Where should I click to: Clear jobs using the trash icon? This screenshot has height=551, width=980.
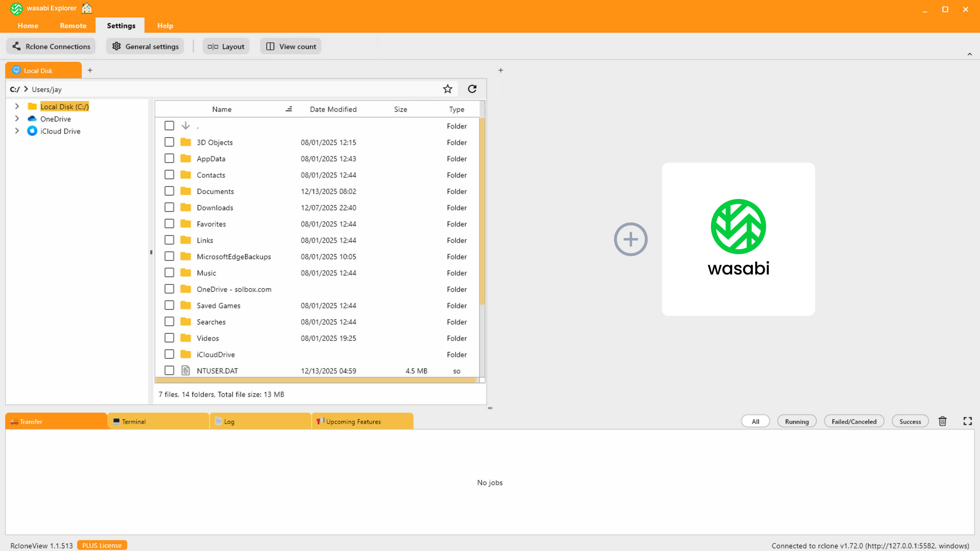click(942, 421)
